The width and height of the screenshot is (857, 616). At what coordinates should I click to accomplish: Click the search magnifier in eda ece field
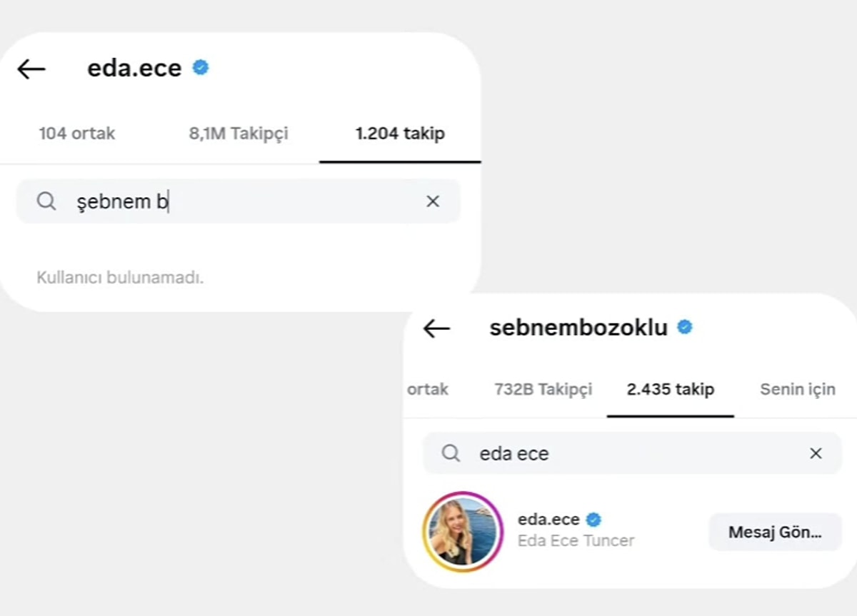click(x=450, y=453)
